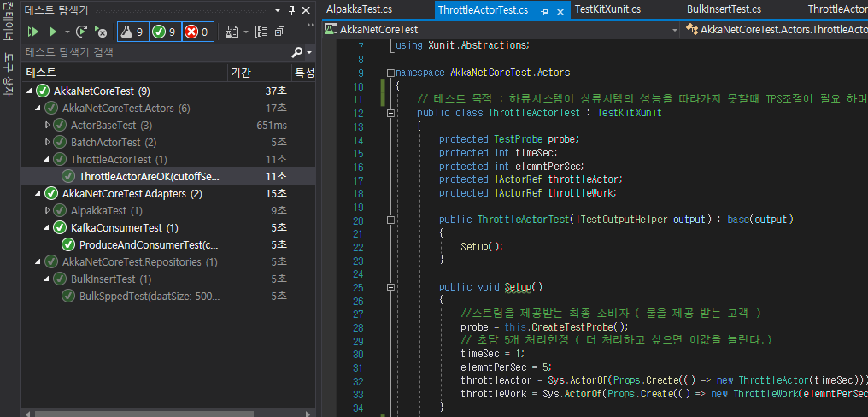Click the collapse all tests icon
The height and width of the screenshot is (417, 868).
click(279, 32)
